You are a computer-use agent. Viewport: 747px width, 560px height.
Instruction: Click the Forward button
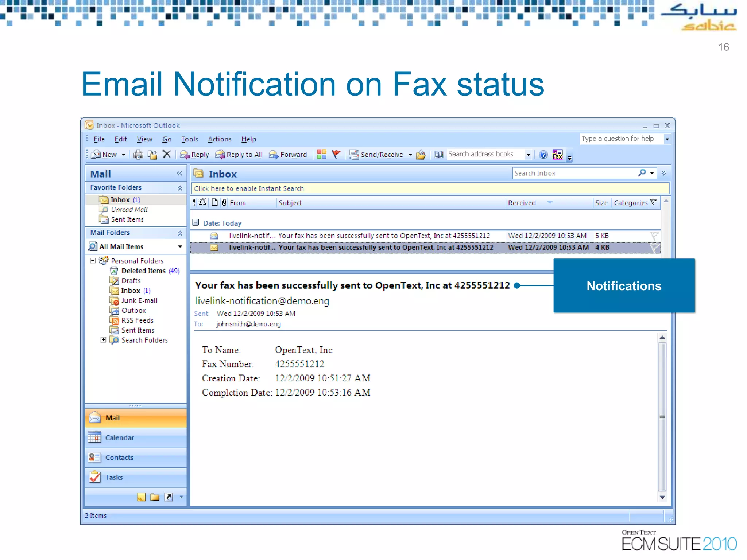pyautogui.click(x=288, y=155)
